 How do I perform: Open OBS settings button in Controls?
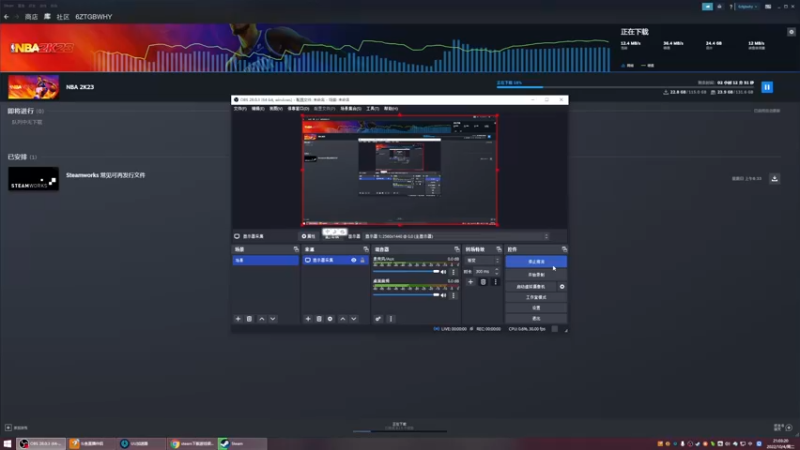536,308
